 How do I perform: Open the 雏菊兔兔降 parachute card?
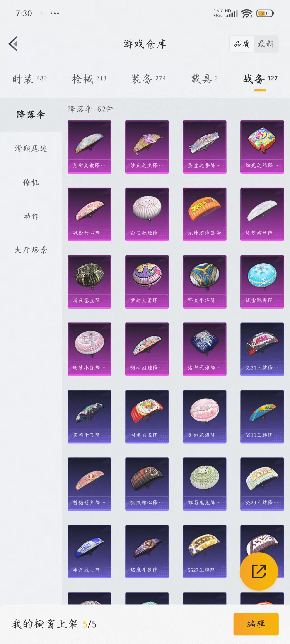pyautogui.click(x=204, y=484)
